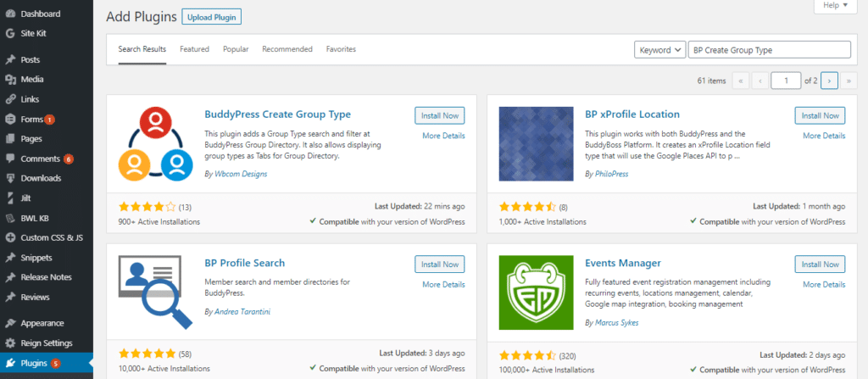
Task: Switch to the Favorites tab
Action: [x=341, y=49]
